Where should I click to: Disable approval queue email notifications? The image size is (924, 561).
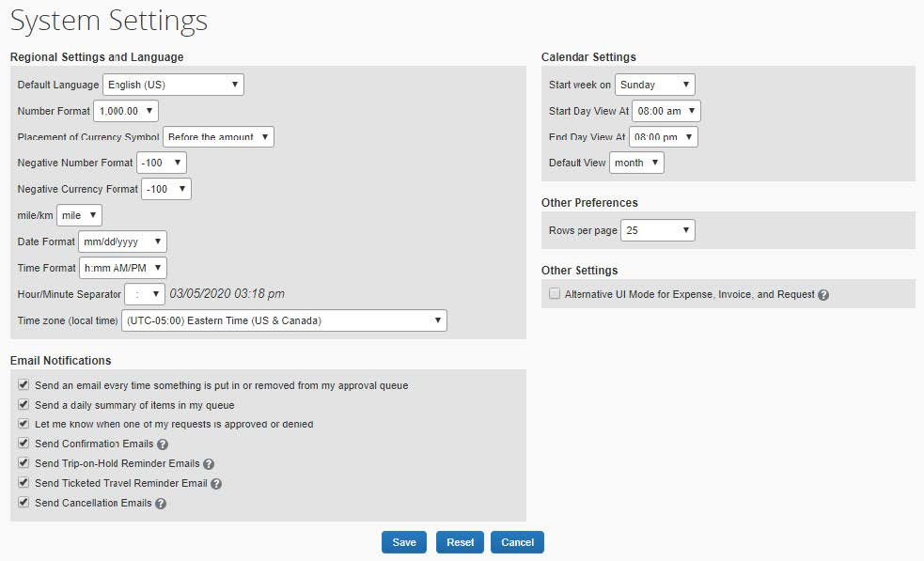tap(23, 384)
